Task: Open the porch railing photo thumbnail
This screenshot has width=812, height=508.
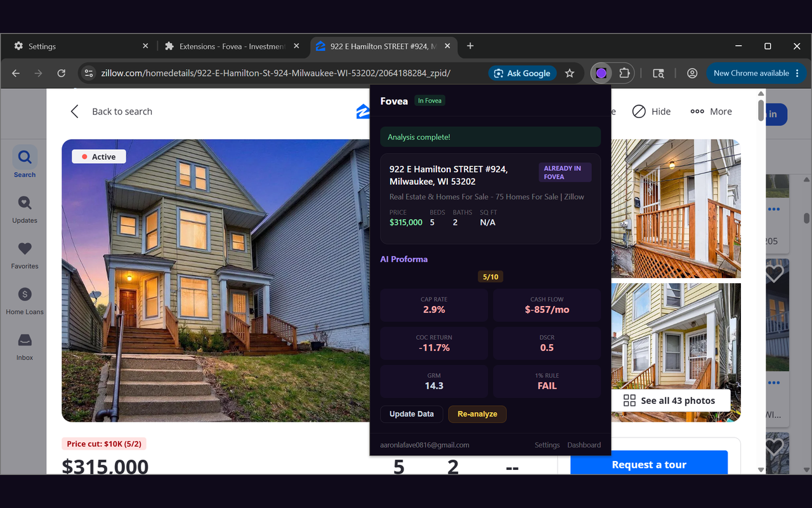Action: [x=676, y=208]
